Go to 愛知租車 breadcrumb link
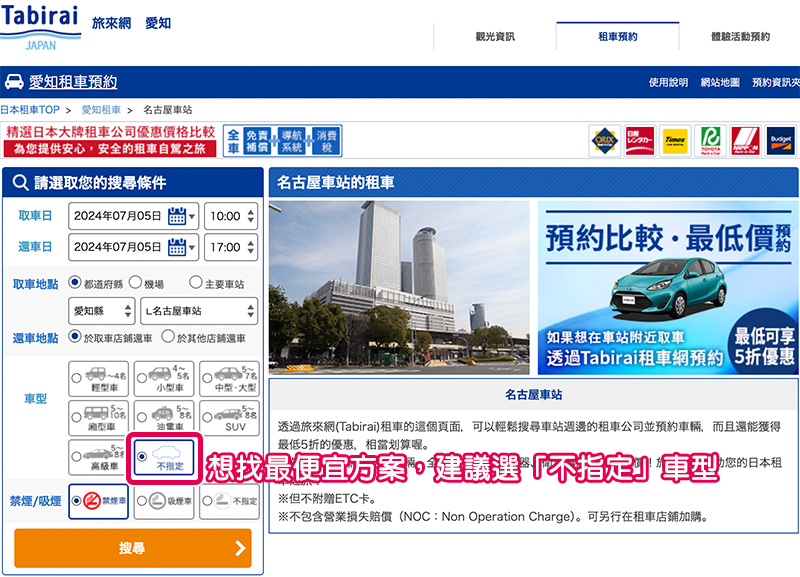Screen dimensions: 800x577 (x=101, y=110)
